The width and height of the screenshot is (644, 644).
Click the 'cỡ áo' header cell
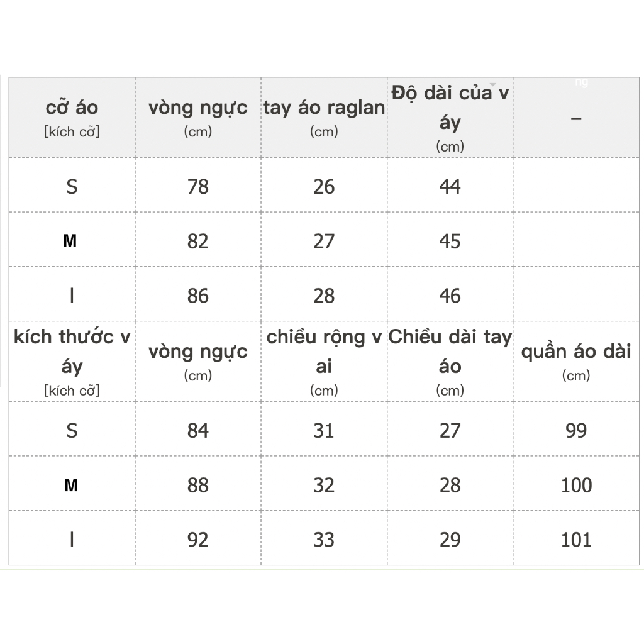(x=72, y=118)
